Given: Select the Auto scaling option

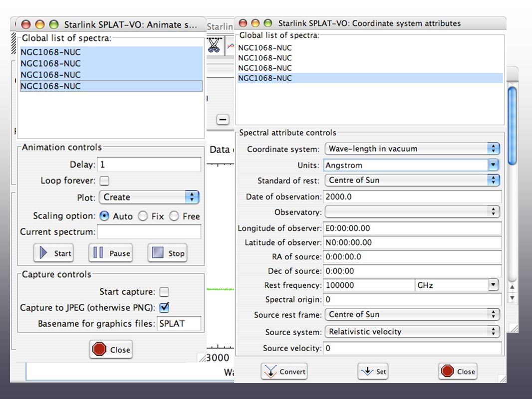Looking at the screenshot, I should pyautogui.click(x=104, y=216).
